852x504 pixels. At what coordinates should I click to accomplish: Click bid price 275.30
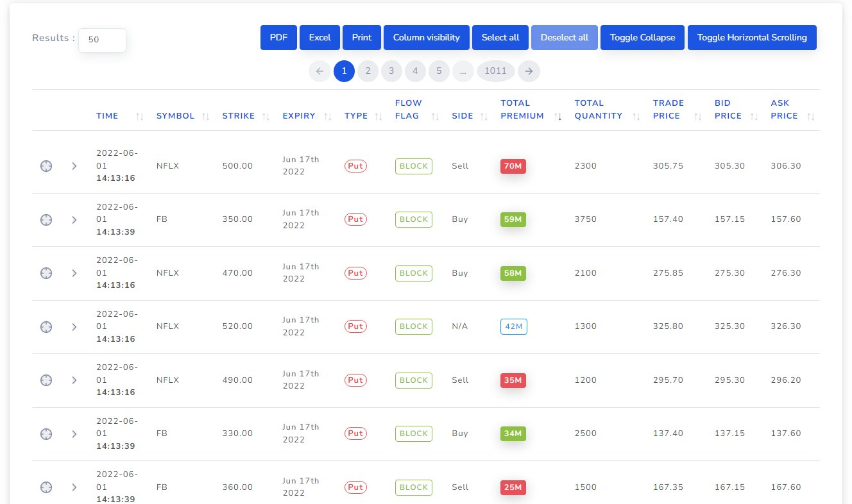pyautogui.click(x=729, y=273)
